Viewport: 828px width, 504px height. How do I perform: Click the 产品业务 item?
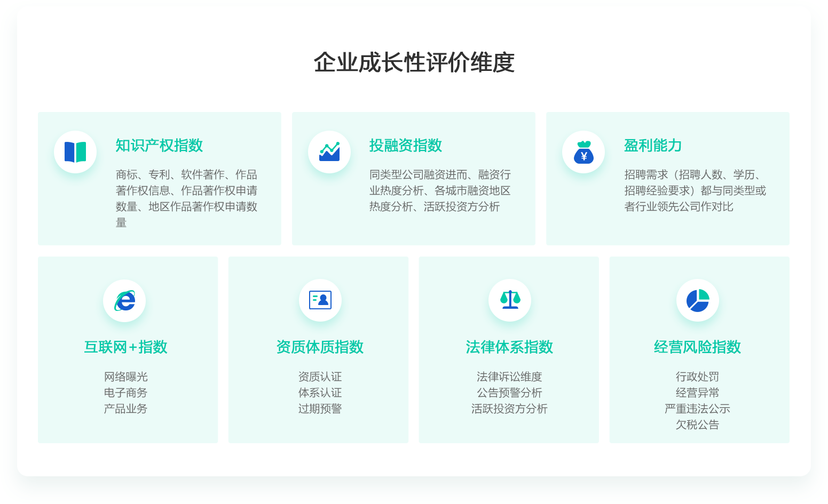(x=126, y=409)
